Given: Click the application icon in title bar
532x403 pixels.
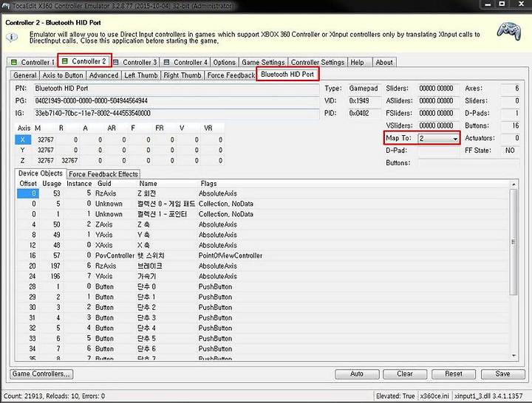Looking at the screenshot, I should click(x=6, y=6).
